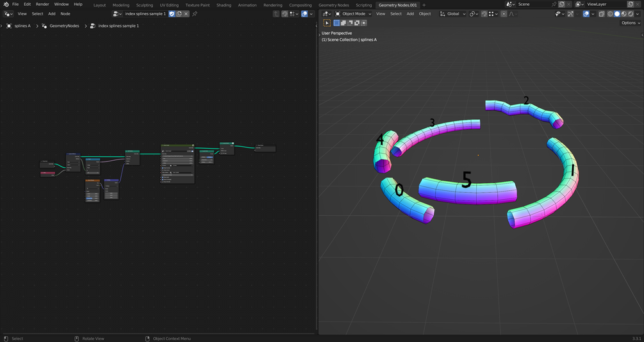Switch to rendered viewport shading
The width and height of the screenshot is (644, 342).
pos(631,14)
